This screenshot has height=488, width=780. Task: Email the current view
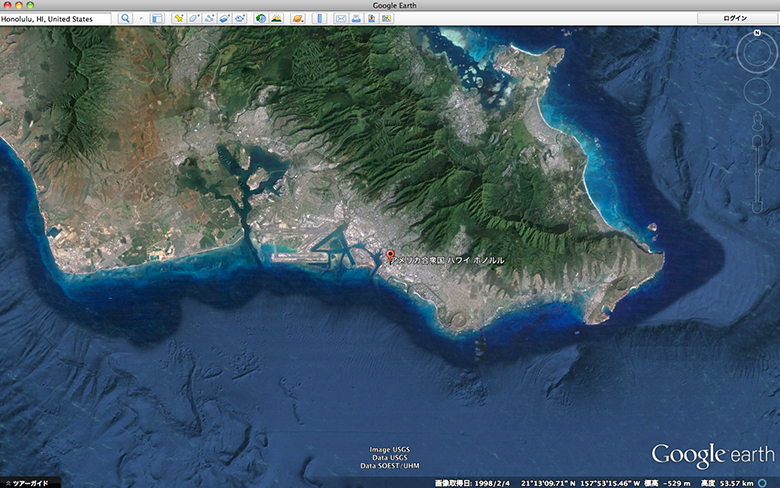[x=341, y=19]
